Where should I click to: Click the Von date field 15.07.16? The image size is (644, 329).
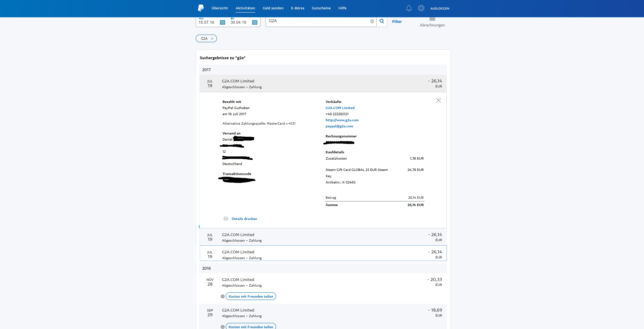[x=206, y=22]
